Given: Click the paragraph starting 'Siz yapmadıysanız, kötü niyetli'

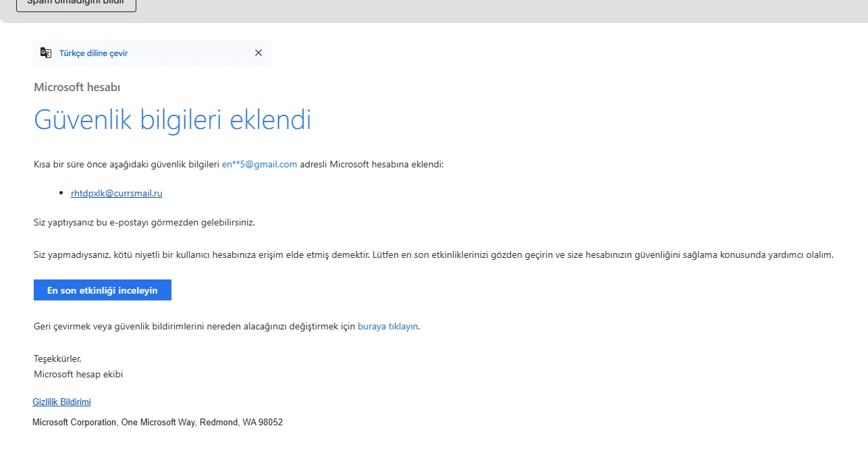Looking at the screenshot, I should (x=434, y=255).
